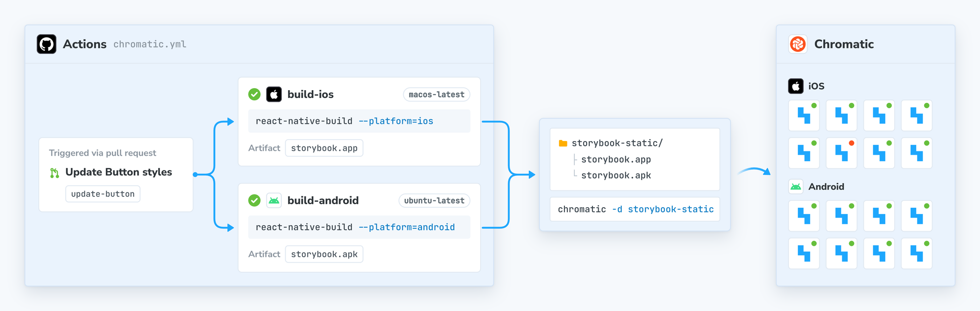Image resolution: width=980 pixels, height=311 pixels.
Task: Click the chromatic.yml file name
Action: (x=150, y=44)
